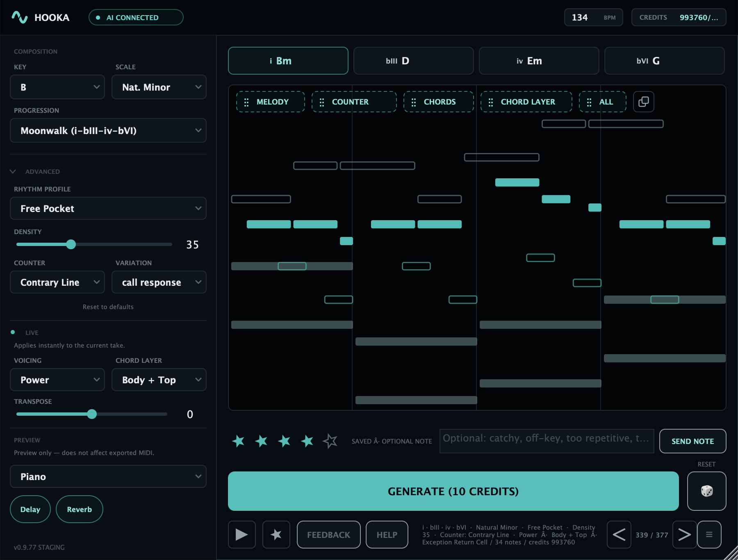Viewport: 738px width, 560px height.
Task: Click the MELODY drag handle chip
Action: [271, 102]
